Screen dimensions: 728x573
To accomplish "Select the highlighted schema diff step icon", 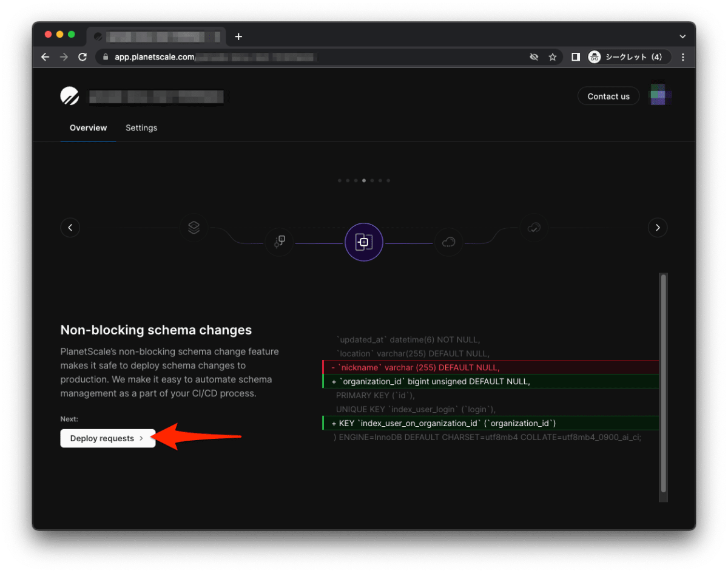I will click(364, 242).
